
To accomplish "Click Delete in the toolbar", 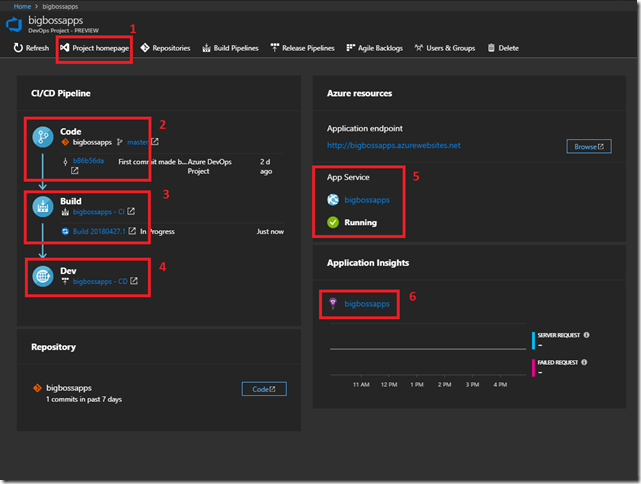I will pyautogui.click(x=503, y=48).
